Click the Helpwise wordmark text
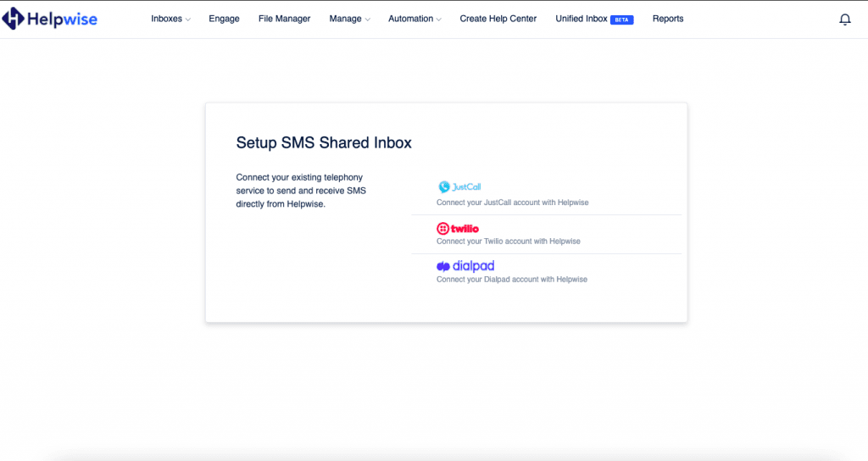 pos(63,19)
